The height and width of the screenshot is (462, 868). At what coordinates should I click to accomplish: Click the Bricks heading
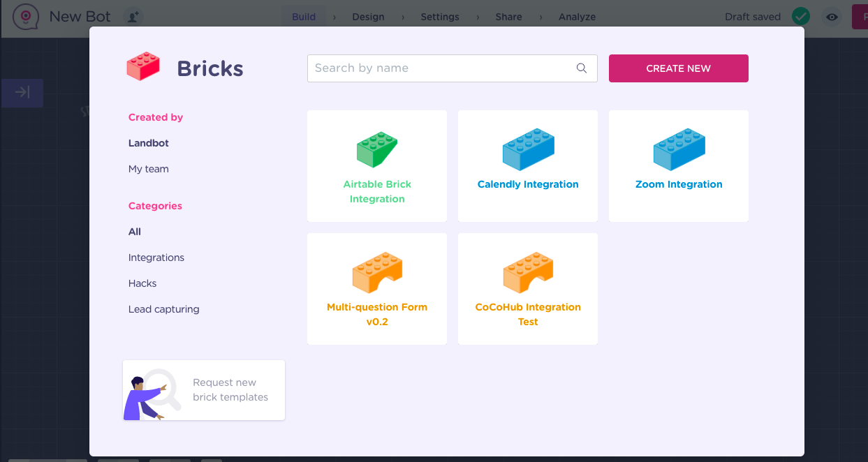pos(210,68)
